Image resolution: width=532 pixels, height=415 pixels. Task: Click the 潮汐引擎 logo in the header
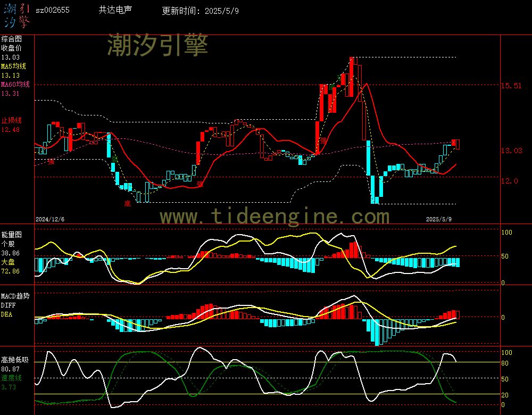pos(16,16)
